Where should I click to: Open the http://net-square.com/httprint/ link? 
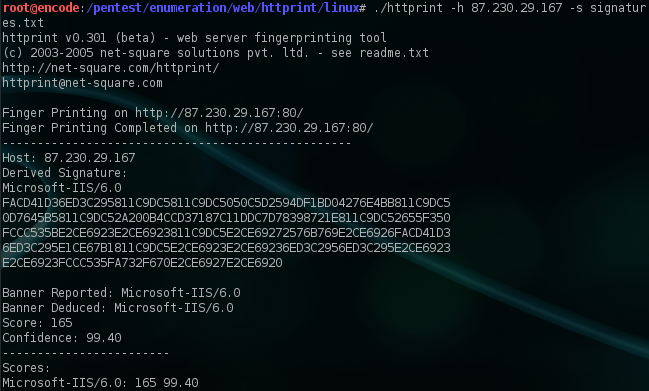[x=111, y=68]
